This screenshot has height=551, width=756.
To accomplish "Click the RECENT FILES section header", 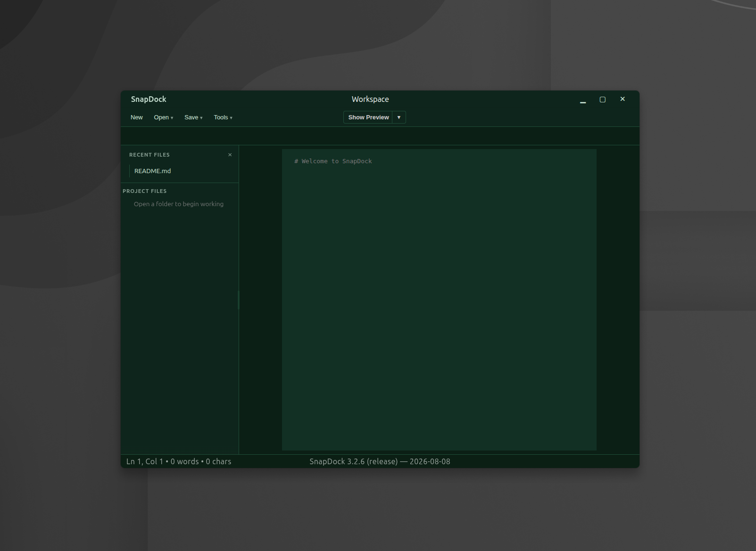I will tap(150, 155).
